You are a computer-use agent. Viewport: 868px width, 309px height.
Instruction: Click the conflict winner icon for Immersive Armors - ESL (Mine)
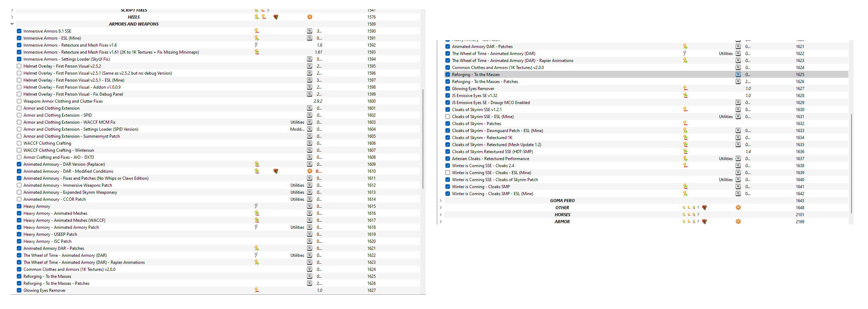point(257,38)
